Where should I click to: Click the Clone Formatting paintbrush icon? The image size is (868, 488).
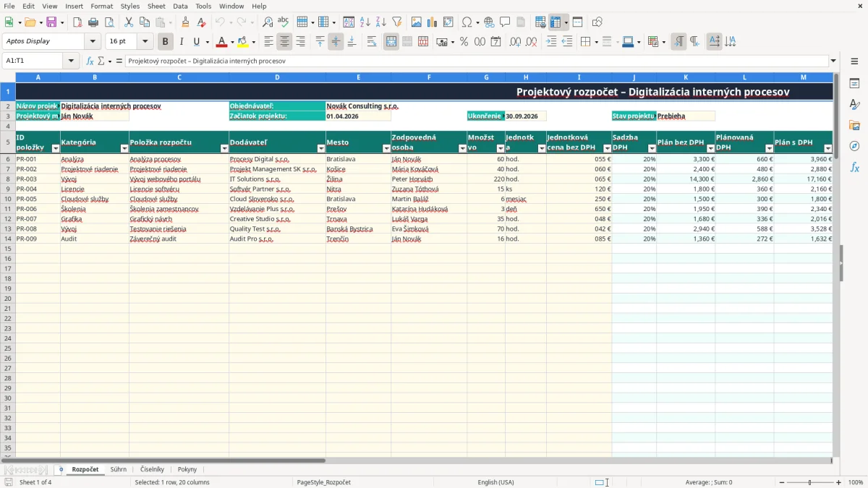186,22
